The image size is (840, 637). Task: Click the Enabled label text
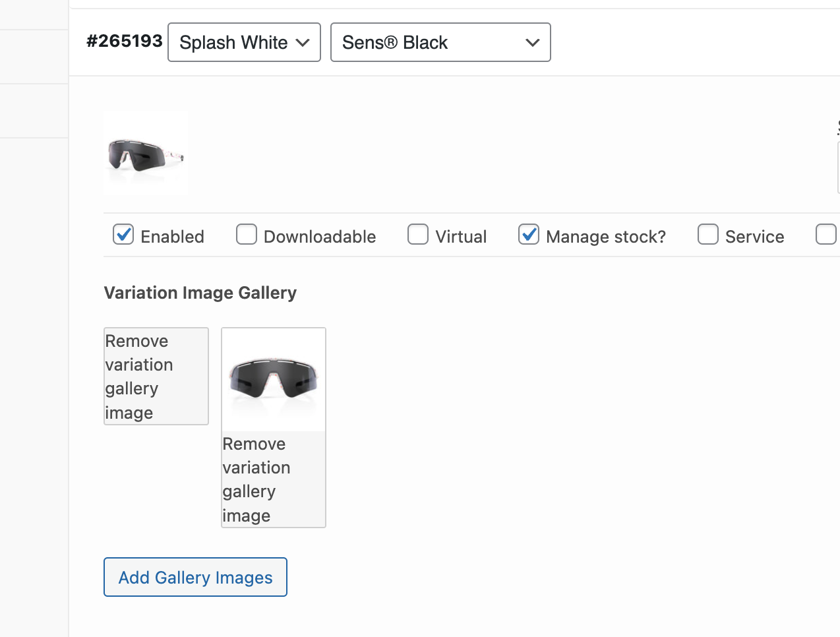172,237
